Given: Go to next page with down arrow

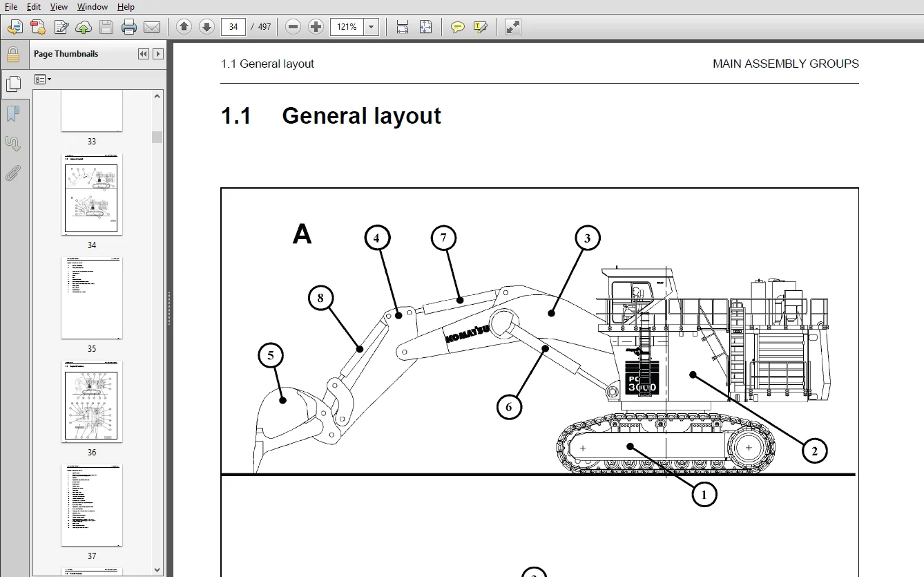Looking at the screenshot, I should pyautogui.click(x=206, y=27).
